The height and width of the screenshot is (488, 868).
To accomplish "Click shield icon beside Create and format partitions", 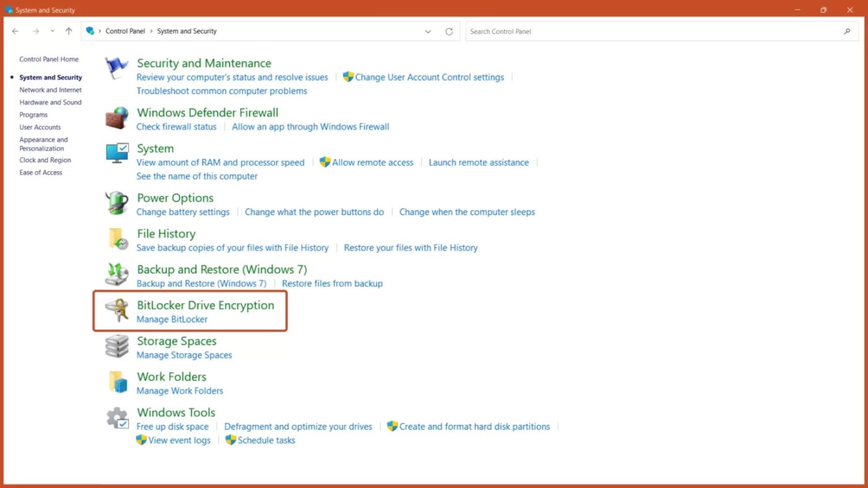I will (392, 426).
